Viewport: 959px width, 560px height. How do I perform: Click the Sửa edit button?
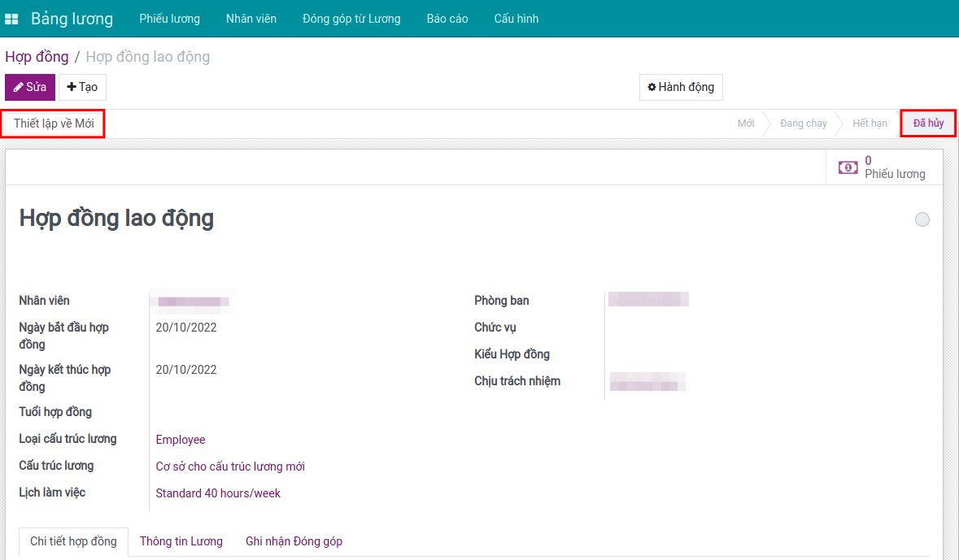(x=30, y=87)
